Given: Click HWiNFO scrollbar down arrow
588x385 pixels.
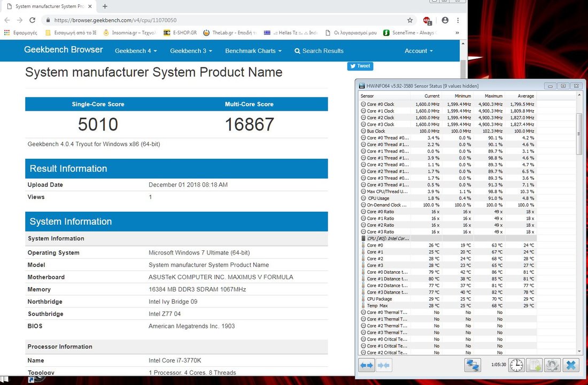Looking at the screenshot, I should [579, 352].
